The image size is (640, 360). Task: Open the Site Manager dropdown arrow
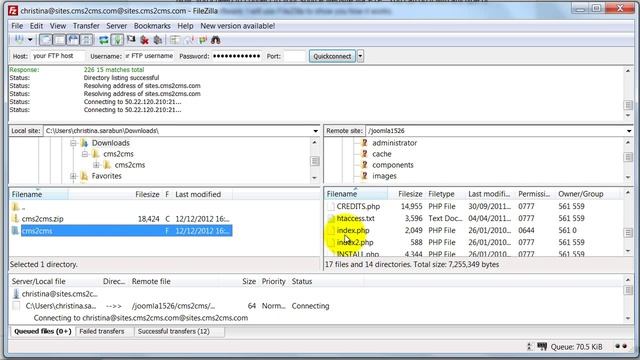pyautogui.click(x=30, y=40)
